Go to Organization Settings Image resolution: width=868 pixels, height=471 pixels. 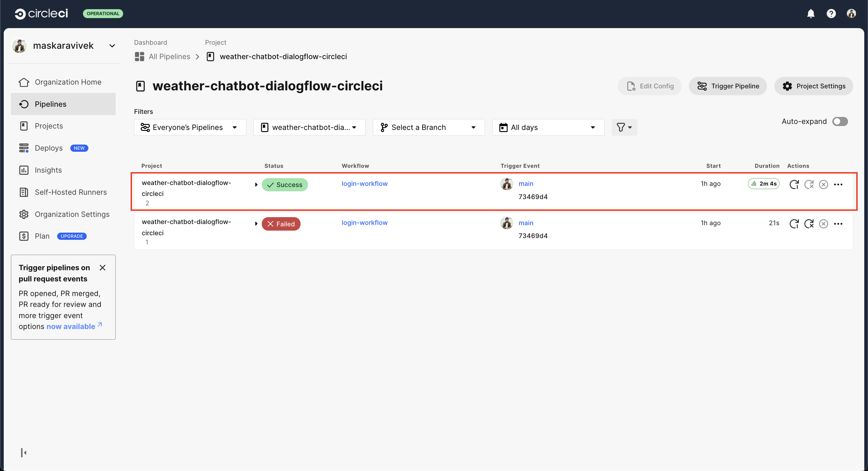coord(72,214)
